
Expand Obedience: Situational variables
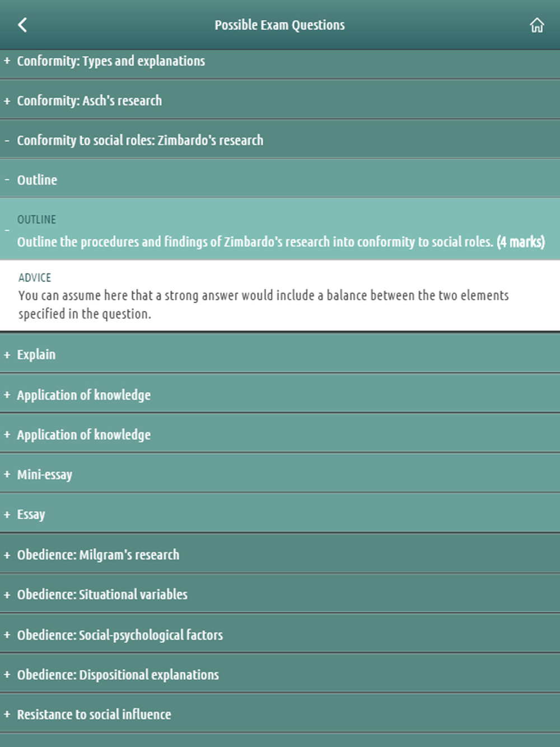pyautogui.click(x=280, y=595)
